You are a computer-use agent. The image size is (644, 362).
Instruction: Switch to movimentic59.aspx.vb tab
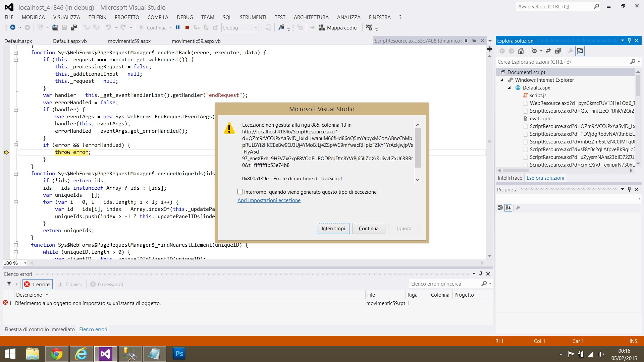196,41
